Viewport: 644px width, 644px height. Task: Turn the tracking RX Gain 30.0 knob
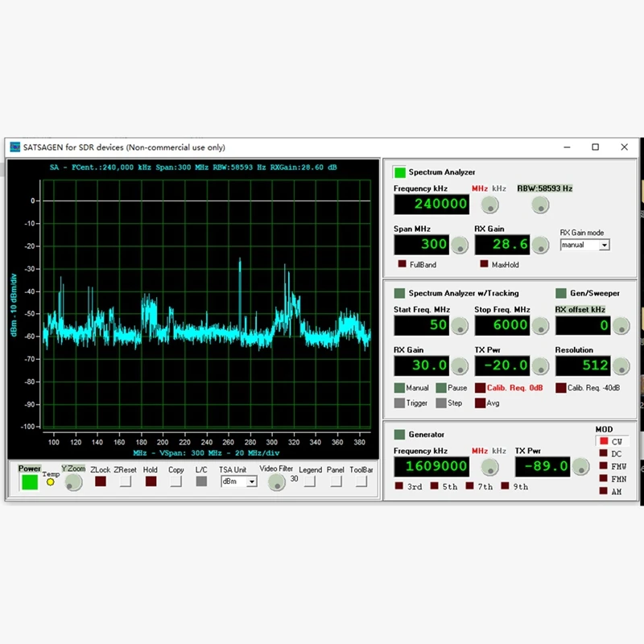460,366
